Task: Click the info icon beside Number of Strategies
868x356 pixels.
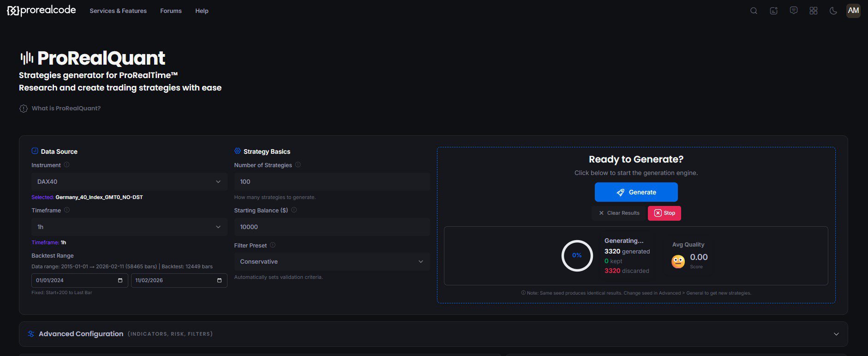Action: [298, 165]
